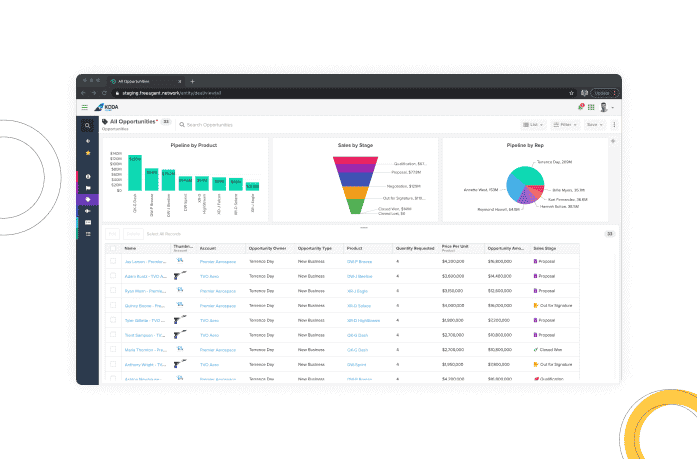This screenshot has width=697, height=459.
Task: Bookmark page with browser star icon
Action: point(571,92)
